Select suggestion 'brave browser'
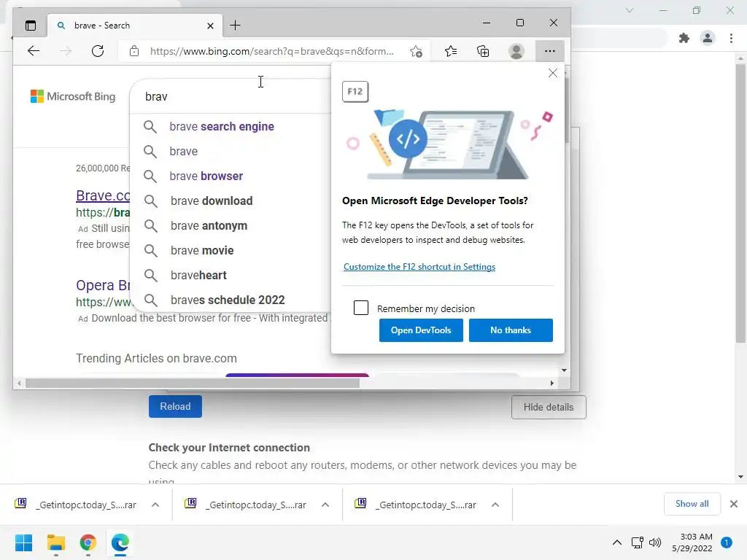 pyautogui.click(x=230, y=176)
